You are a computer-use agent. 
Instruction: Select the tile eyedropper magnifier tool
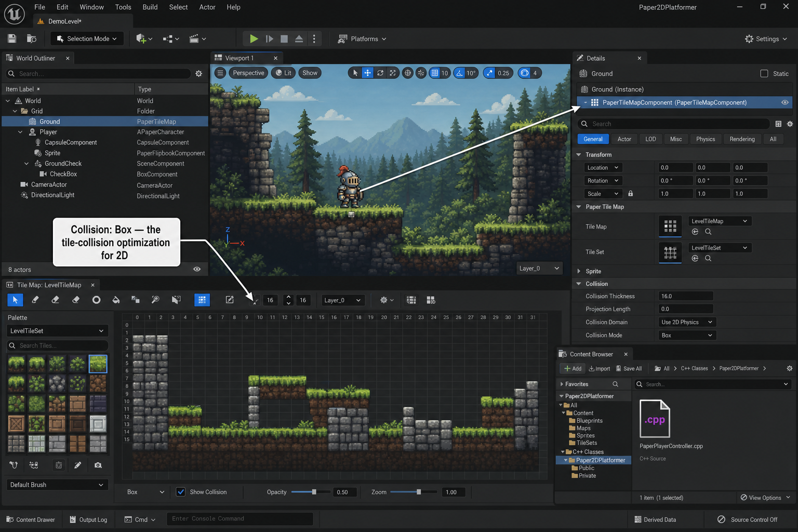coord(155,300)
